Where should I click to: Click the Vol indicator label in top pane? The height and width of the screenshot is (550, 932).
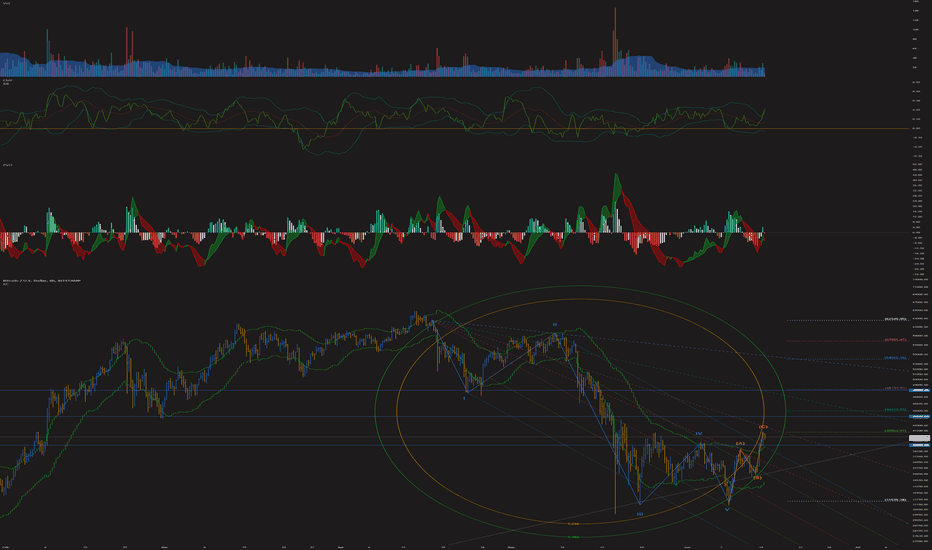(x=6, y=4)
